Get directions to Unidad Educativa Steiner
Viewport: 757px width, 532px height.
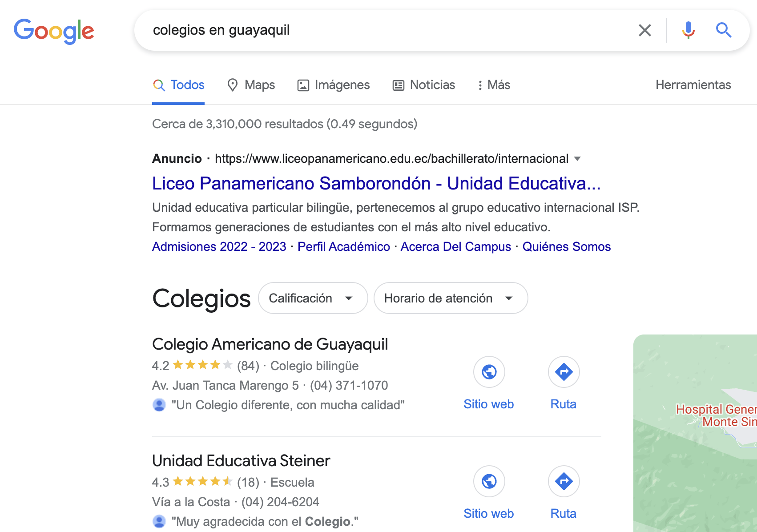tap(564, 481)
